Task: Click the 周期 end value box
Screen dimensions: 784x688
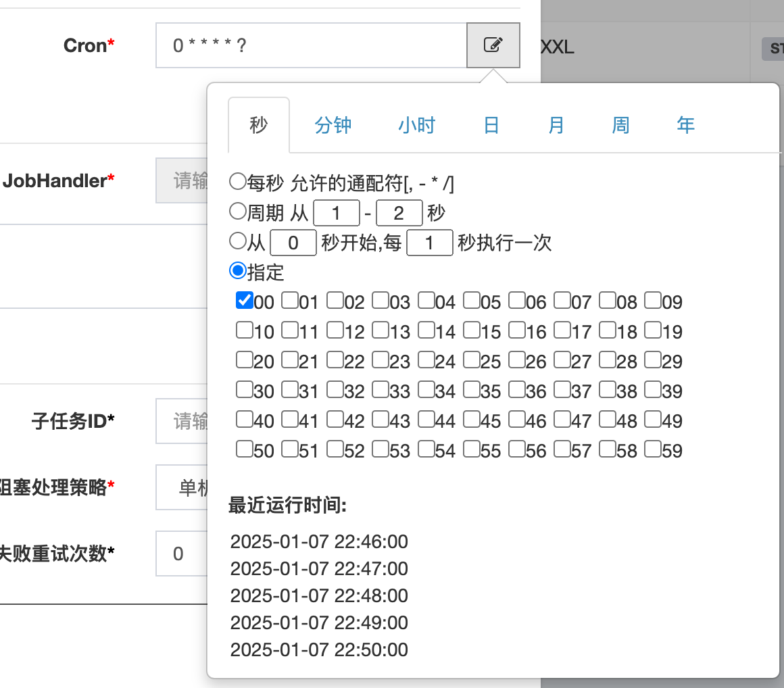Action: coord(399,214)
